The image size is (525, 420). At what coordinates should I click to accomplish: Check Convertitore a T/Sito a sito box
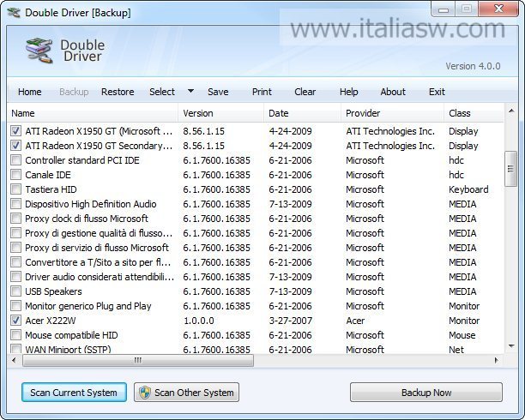tap(15, 262)
